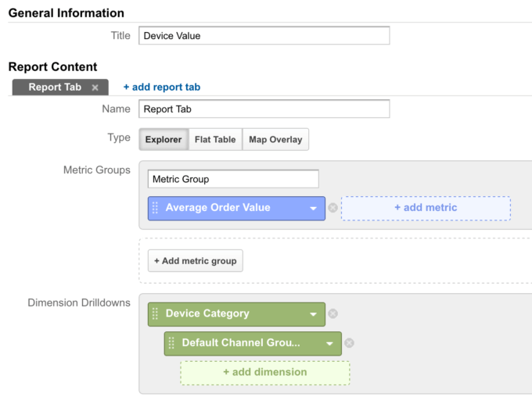
Task: Grab the Average Order Value drag handle
Action: click(x=155, y=208)
